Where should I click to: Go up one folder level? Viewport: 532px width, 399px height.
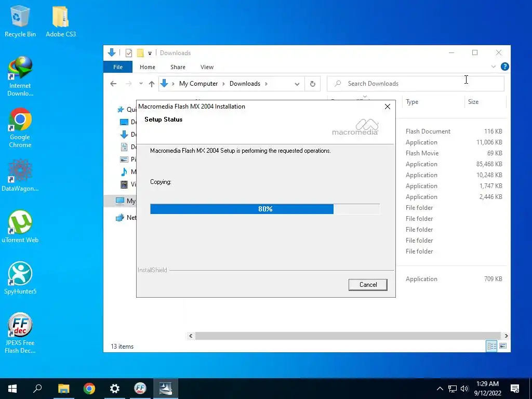(x=152, y=84)
